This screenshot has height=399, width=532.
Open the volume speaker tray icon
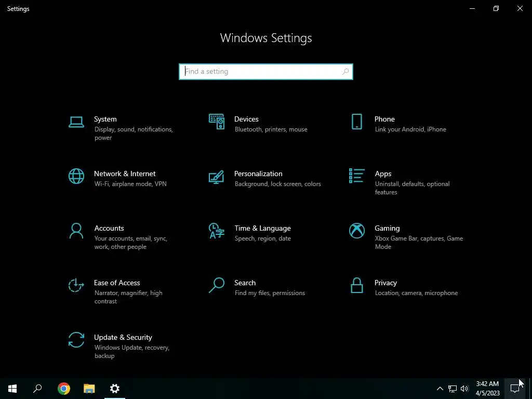click(x=464, y=389)
